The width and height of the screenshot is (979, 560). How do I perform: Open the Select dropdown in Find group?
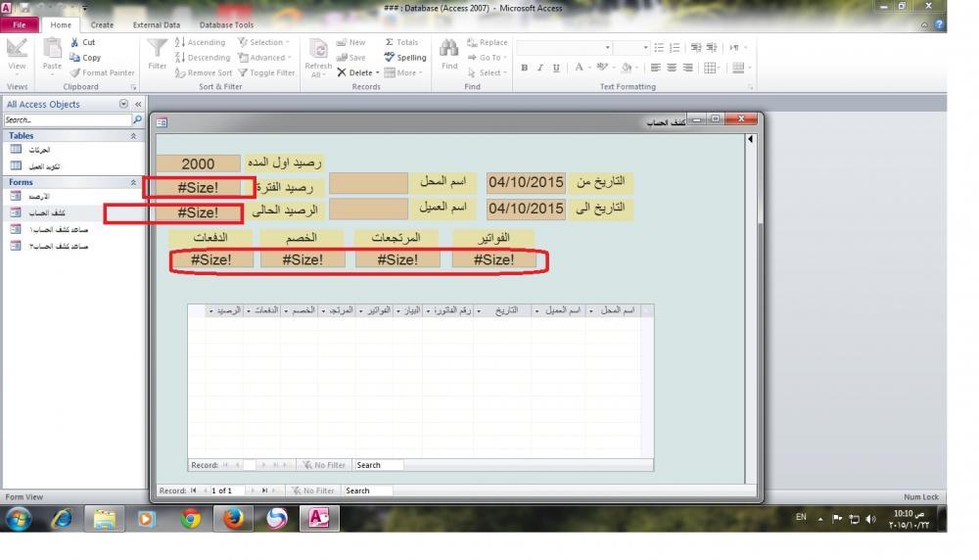coord(487,72)
